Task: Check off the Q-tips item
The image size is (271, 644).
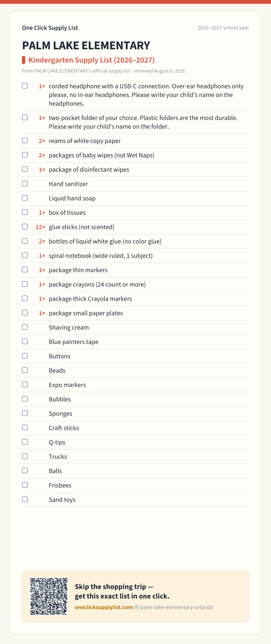Action: coord(25,442)
